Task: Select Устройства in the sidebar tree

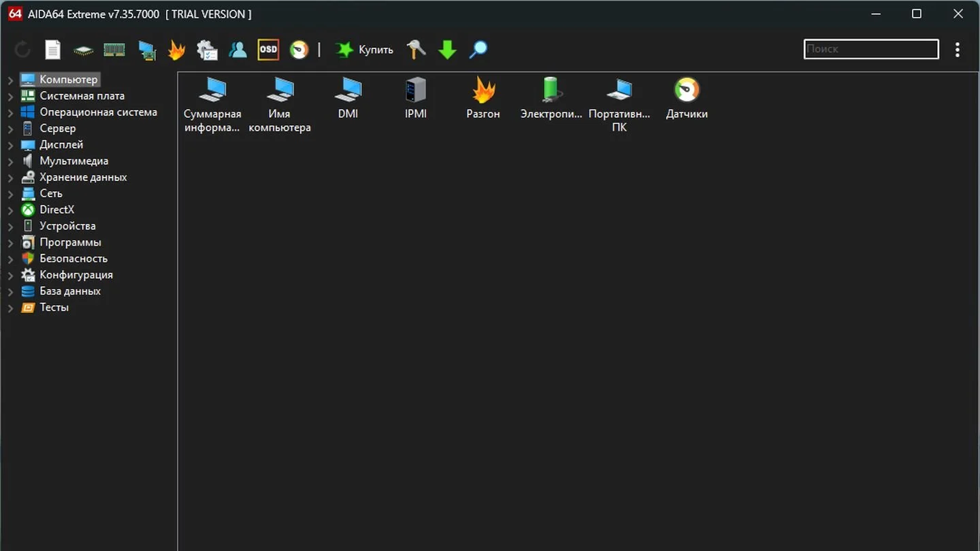Action: pyautogui.click(x=59, y=227)
